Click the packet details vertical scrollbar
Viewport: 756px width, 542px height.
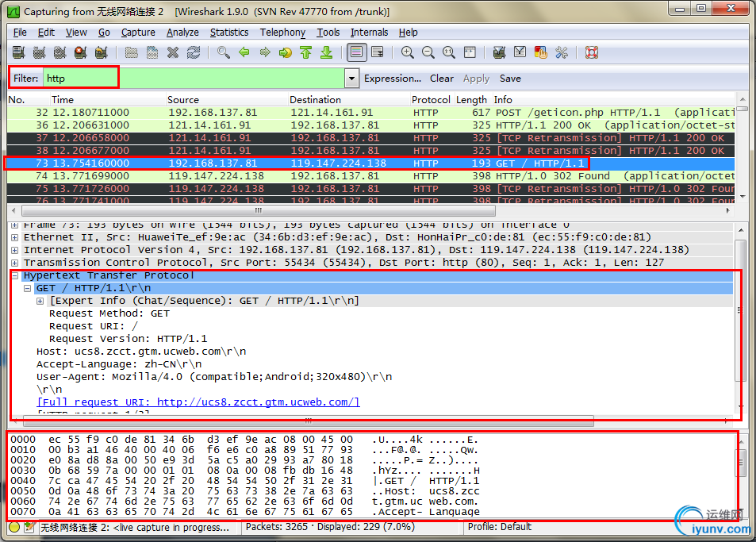(x=739, y=309)
